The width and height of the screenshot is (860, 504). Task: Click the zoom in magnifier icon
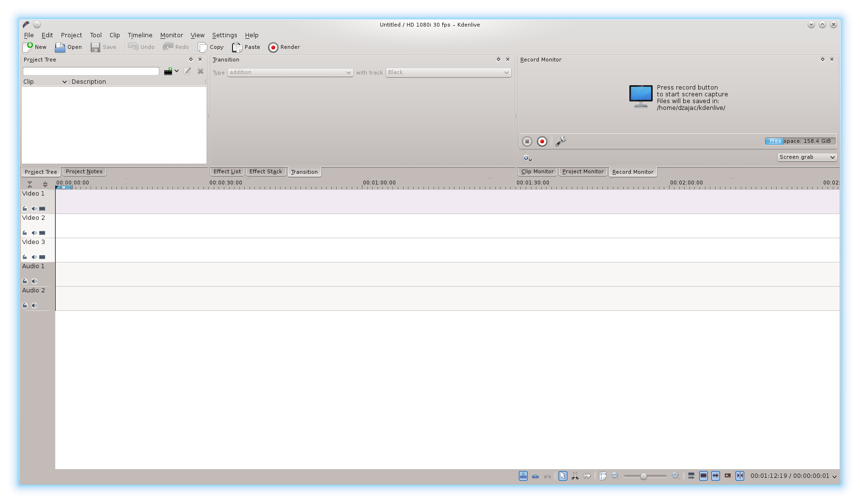(x=675, y=476)
